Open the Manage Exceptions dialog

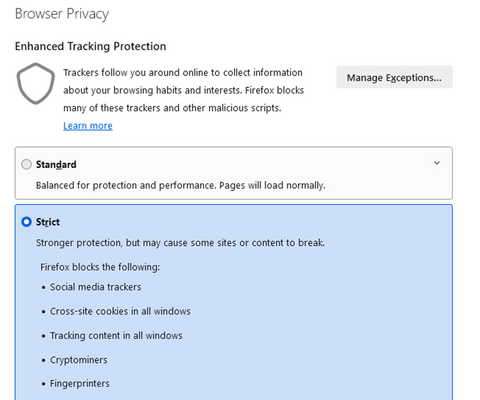click(x=394, y=77)
